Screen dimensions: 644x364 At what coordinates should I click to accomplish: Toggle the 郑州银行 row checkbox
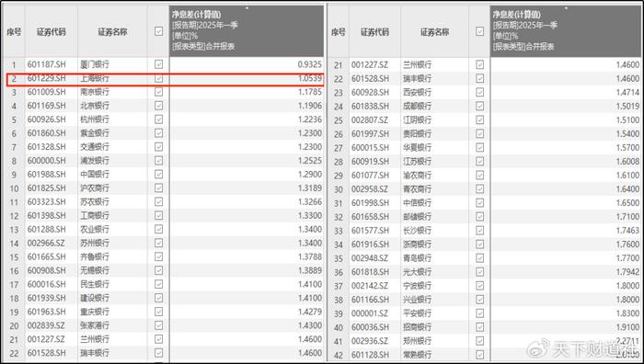click(479, 341)
